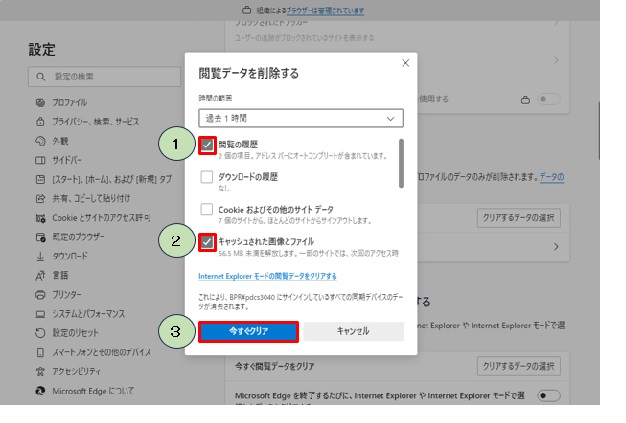
Task: Open プライバシー、検索、サービス settings page
Action: pyautogui.click(x=96, y=121)
